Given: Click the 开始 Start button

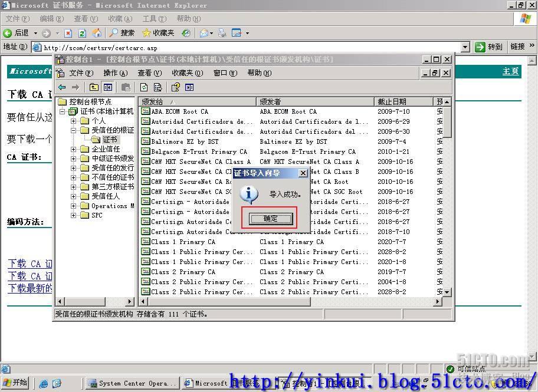Looking at the screenshot, I should (15, 383).
